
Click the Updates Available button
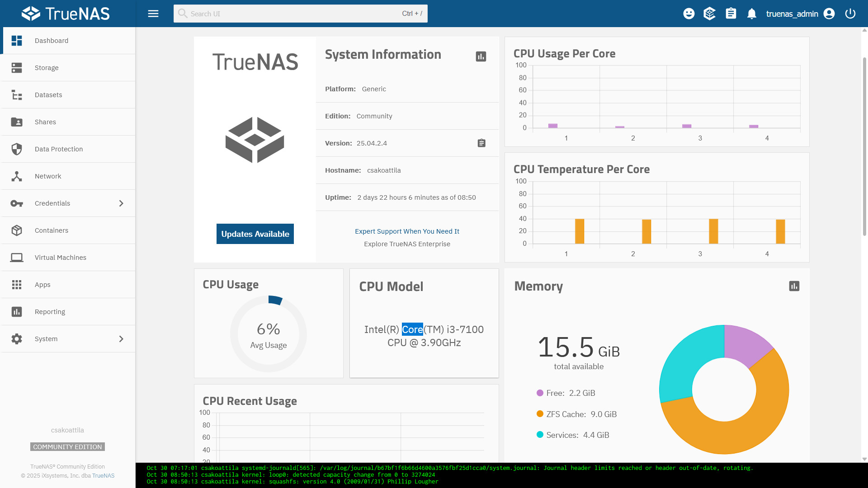(255, 234)
